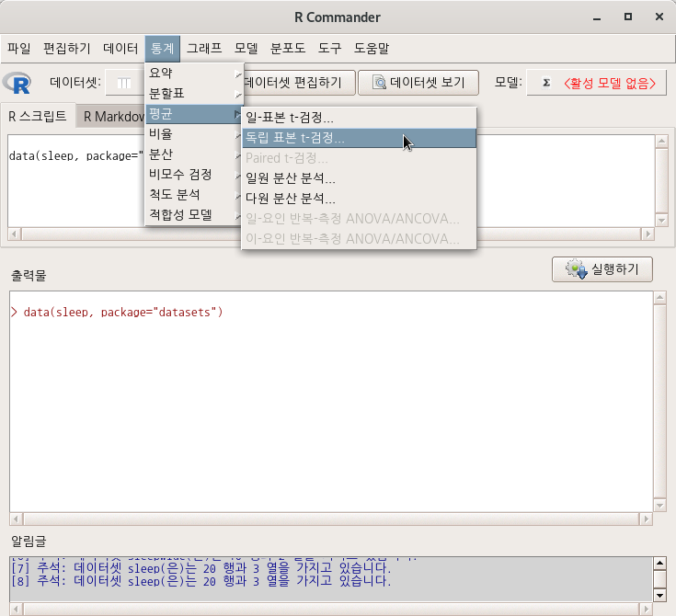Minimize the R Commander window
This screenshot has width=676, height=616.
[597, 17]
